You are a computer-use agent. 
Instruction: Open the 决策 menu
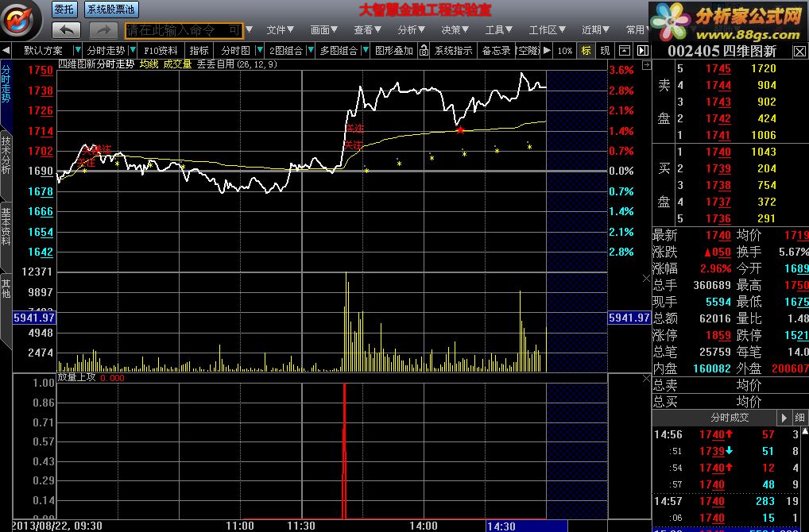pyautogui.click(x=455, y=30)
